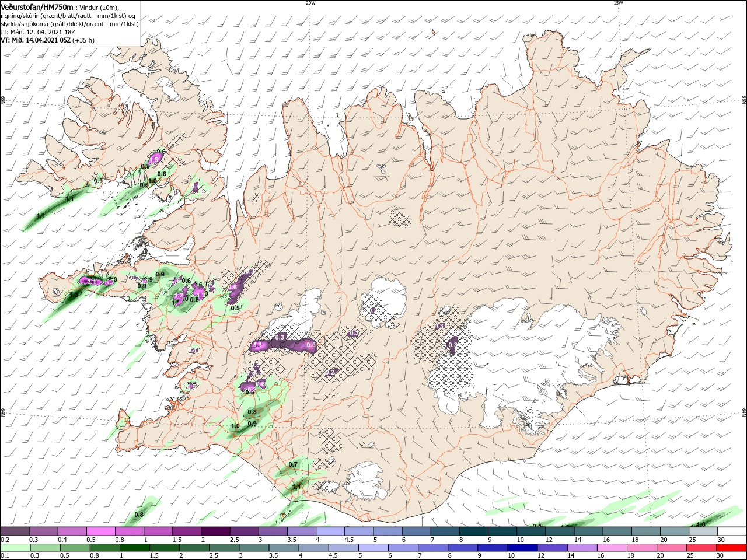Select the VT: Mið. 14.04.2021 05Z valid time
This screenshot has width=747, height=560.
point(36,41)
